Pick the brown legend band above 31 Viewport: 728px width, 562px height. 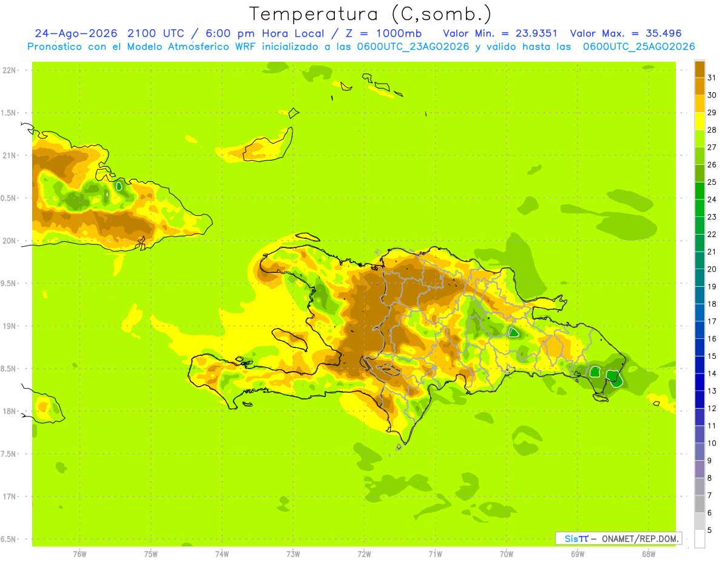pos(699,69)
